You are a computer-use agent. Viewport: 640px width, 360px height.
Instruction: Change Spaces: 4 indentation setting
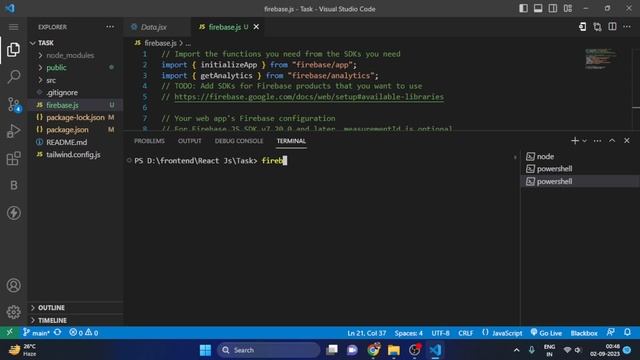click(x=409, y=333)
